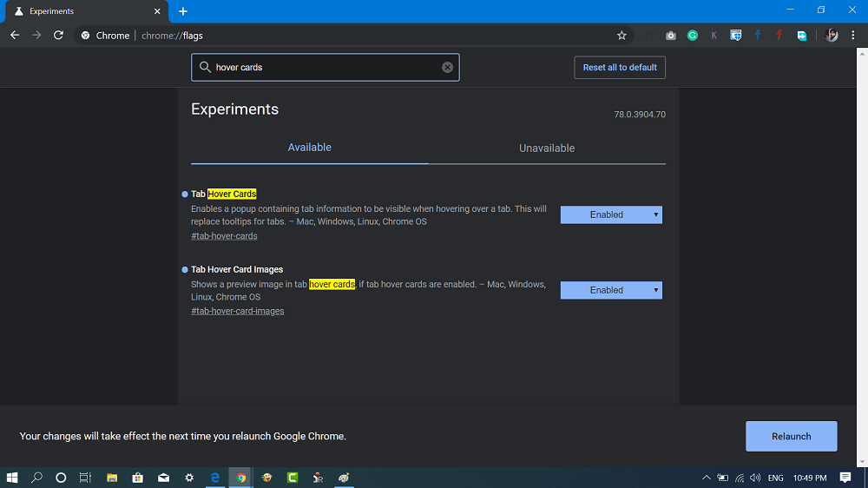Open the profile avatar menu
Screen dimensions: 868x488
pyautogui.click(x=832, y=36)
